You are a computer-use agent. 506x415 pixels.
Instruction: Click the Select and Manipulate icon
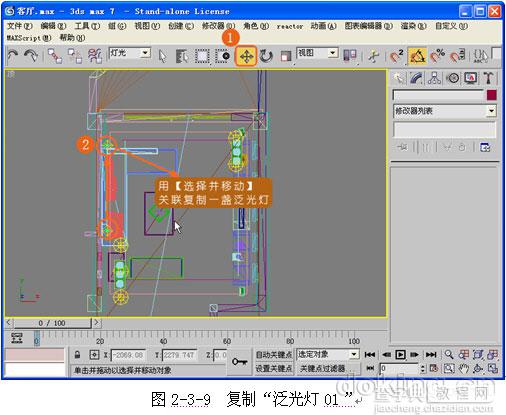[x=374, y=56]
